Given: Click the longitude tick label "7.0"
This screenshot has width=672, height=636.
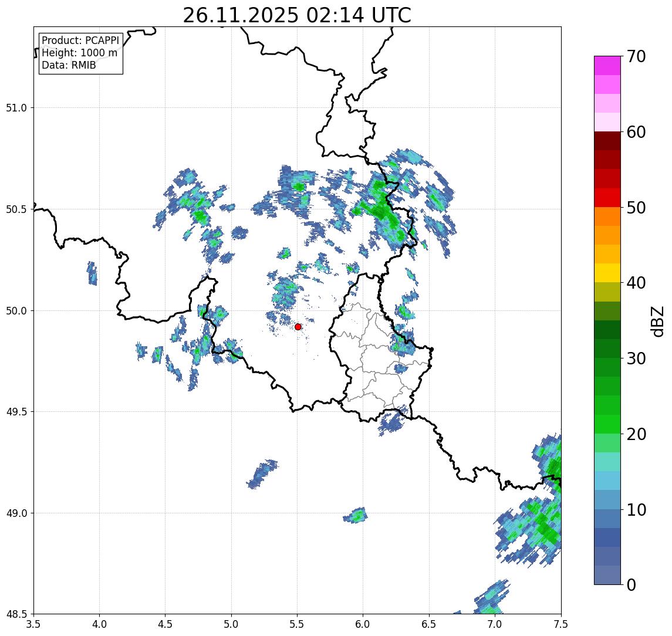Looking at the screenshot, I should [x=495, y=624].
